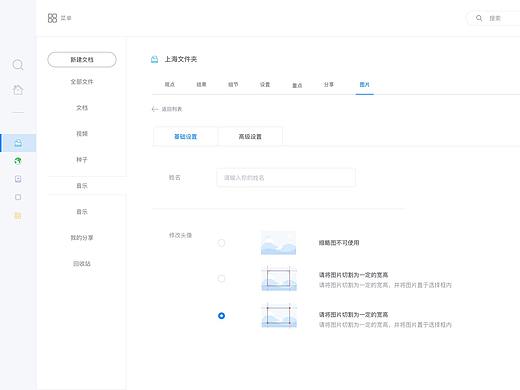The image size is (520, 390).
Task: Open the yellow note icon in left rail
Action: 18,216
